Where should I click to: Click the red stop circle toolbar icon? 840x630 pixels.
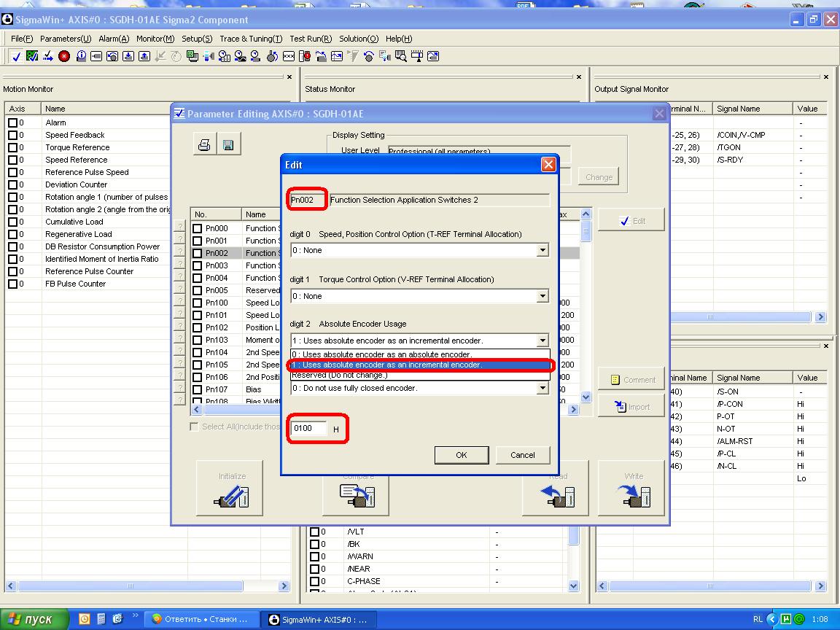64,55
